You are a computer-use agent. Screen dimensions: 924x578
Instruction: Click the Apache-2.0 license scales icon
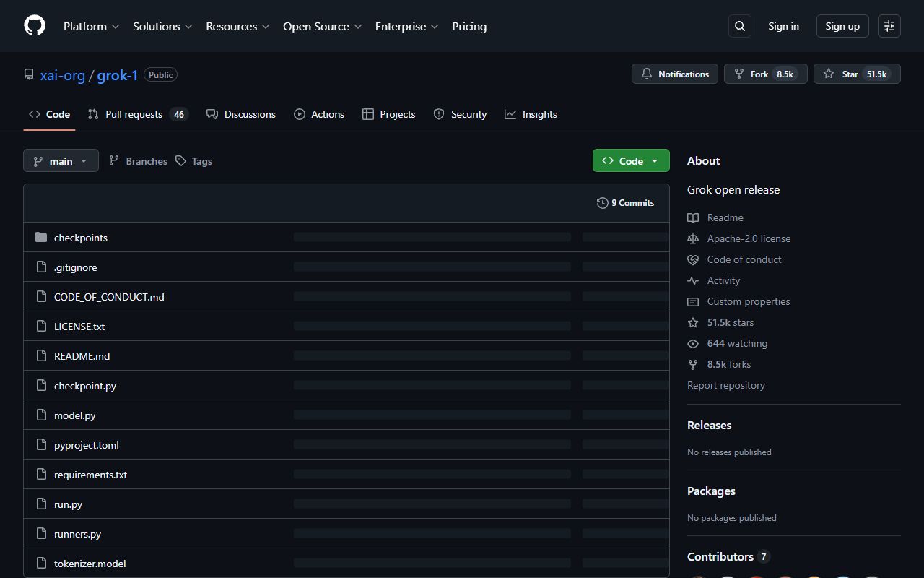pos(693,238)
